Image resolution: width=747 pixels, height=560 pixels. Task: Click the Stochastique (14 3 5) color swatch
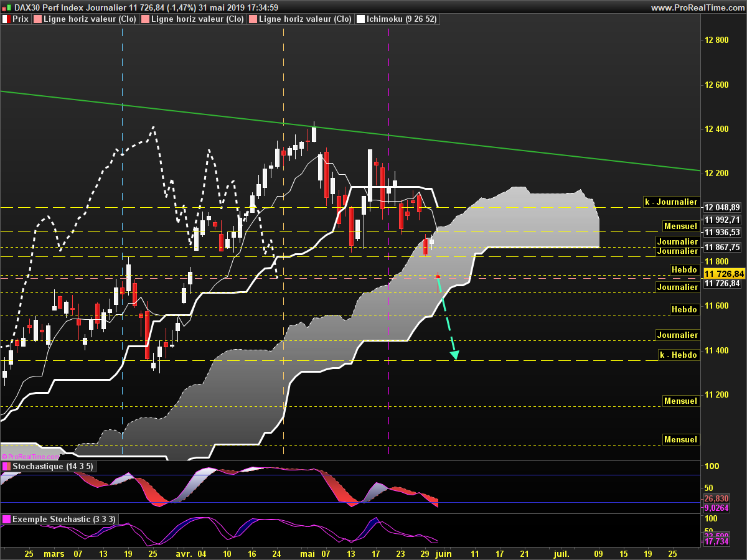(6, 466)
